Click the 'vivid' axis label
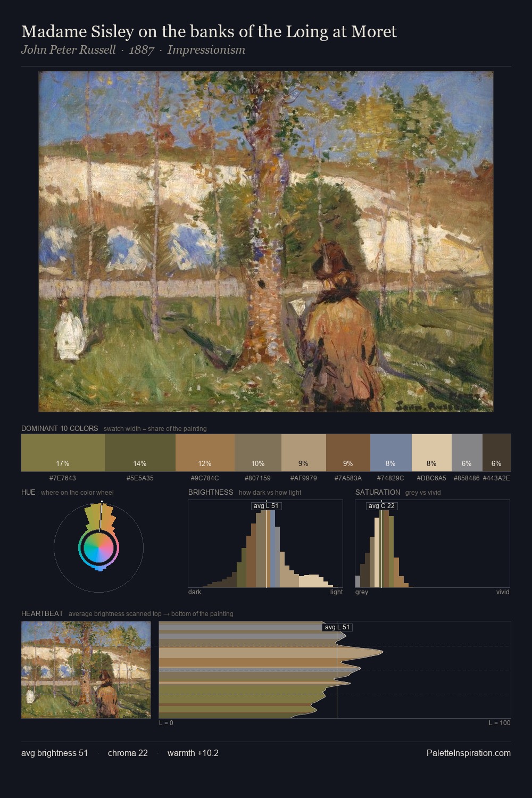 coord(503,592)
